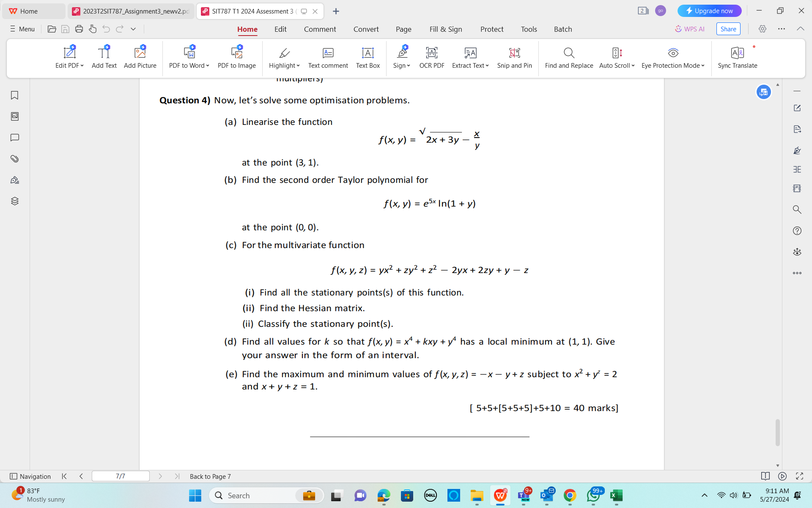Select the Comment ribbon tab

coord(320,29)
